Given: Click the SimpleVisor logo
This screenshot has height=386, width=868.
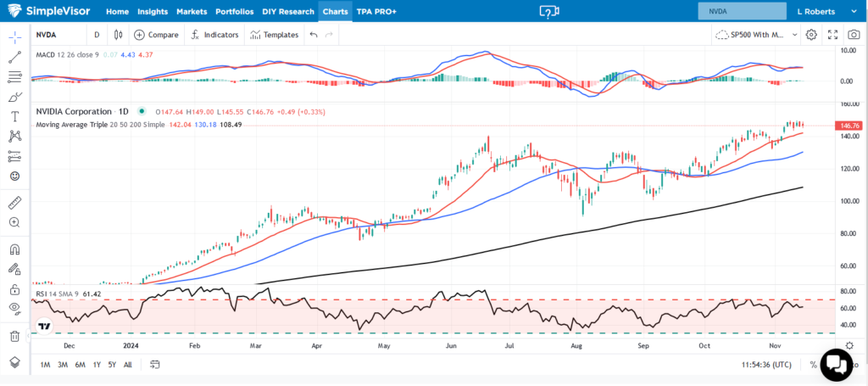Looking at the screenshot, I should (48, 10).
